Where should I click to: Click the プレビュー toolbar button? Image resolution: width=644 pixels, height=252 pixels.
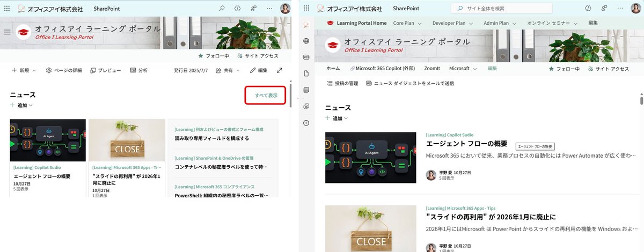(106, 70)
